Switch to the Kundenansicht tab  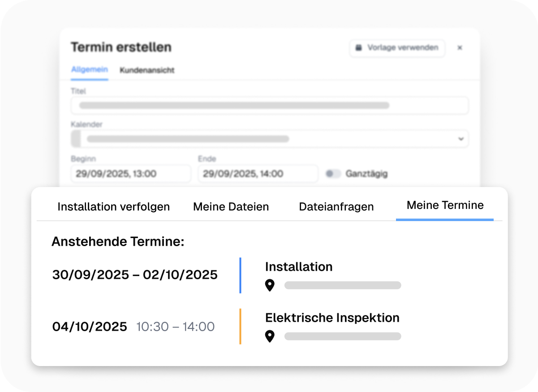[x=147, y=70]
